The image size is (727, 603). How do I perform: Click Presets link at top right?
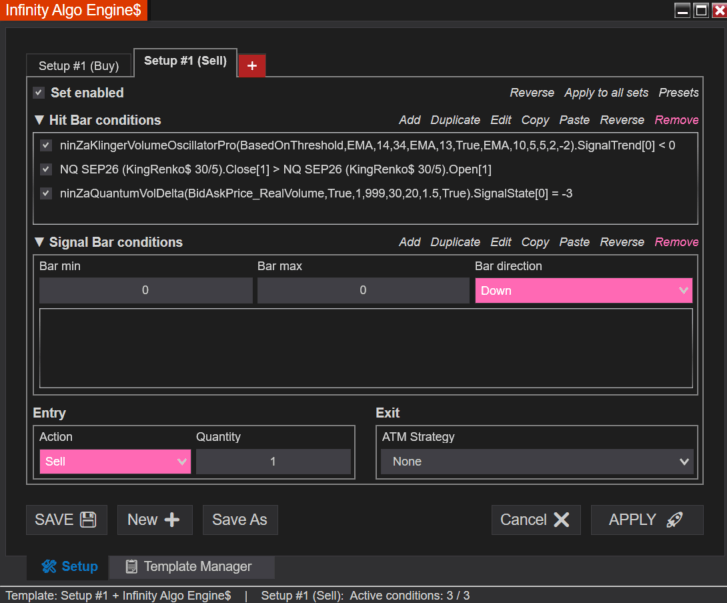point(678,93)
